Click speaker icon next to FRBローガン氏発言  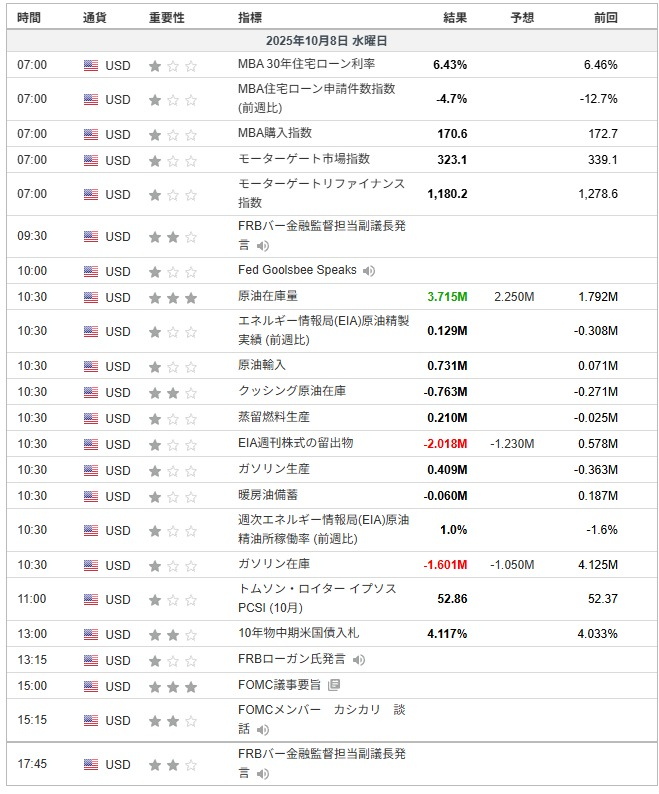point(358,660)
